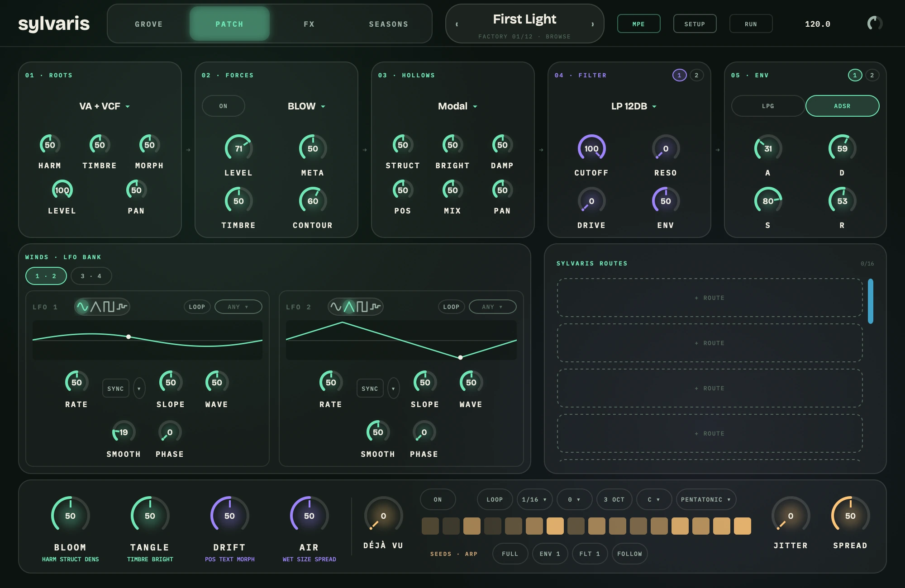Click the FOLLOW button
The image size is (905, 588).
(629, 554)
